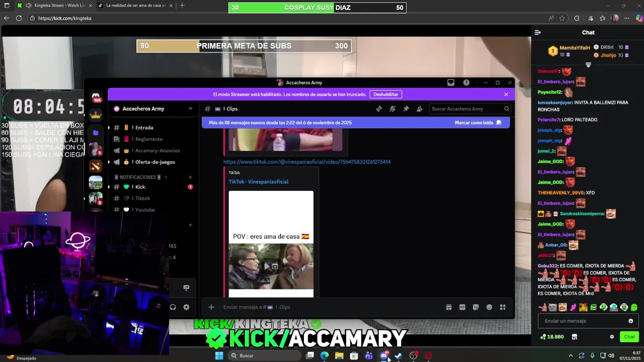Click the Windows Start button
The image size is (644, 362).
click(x=219, y=355)
